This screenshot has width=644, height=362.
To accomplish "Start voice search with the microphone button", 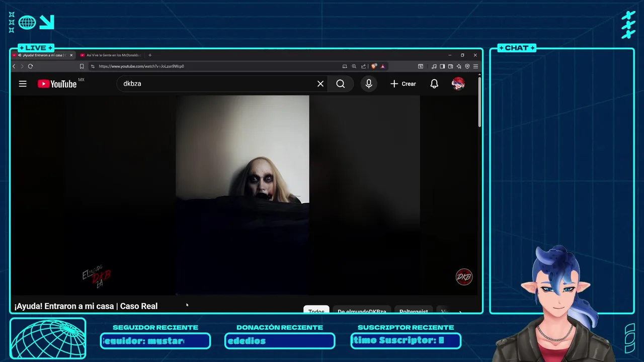I will (369, 84).
